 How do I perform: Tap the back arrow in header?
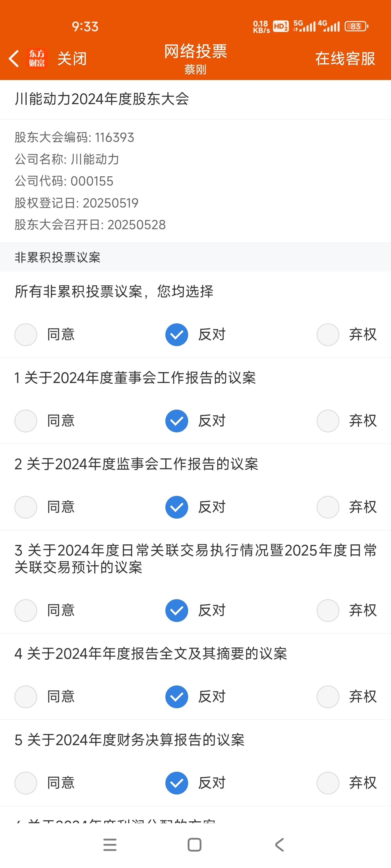pos(14,59)
